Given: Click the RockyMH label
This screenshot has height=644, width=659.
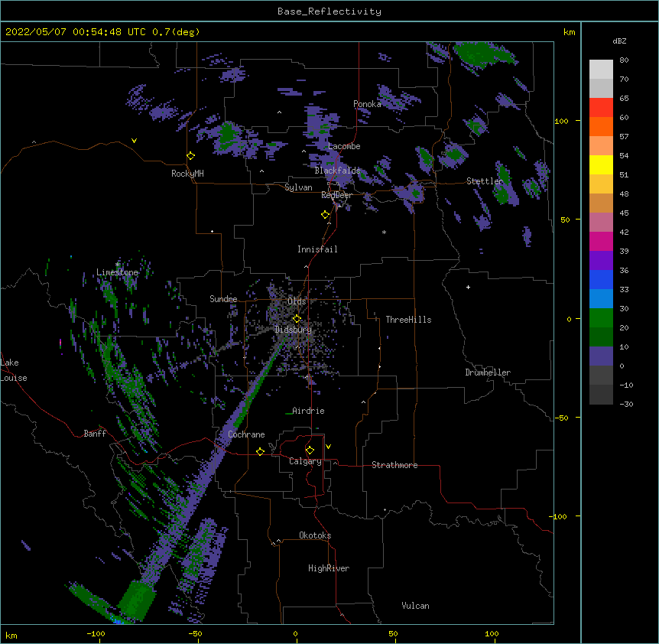Looking at the screenshot, I should click(187, 174).
